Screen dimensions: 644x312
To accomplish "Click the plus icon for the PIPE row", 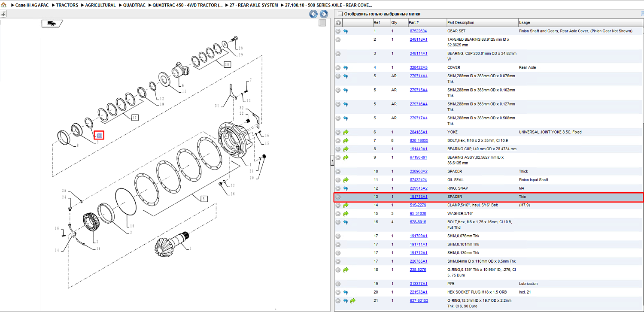I will click(x=338, y=284).
